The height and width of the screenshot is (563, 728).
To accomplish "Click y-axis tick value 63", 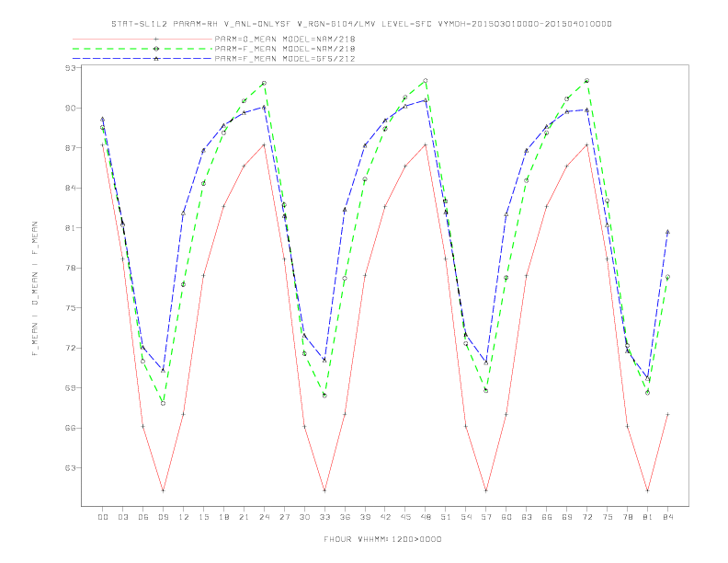I will [x=70, y=467].
